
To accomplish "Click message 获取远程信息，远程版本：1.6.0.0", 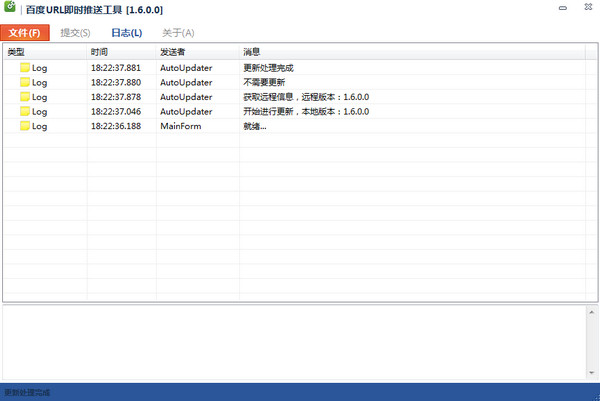I will click(306, 97).
